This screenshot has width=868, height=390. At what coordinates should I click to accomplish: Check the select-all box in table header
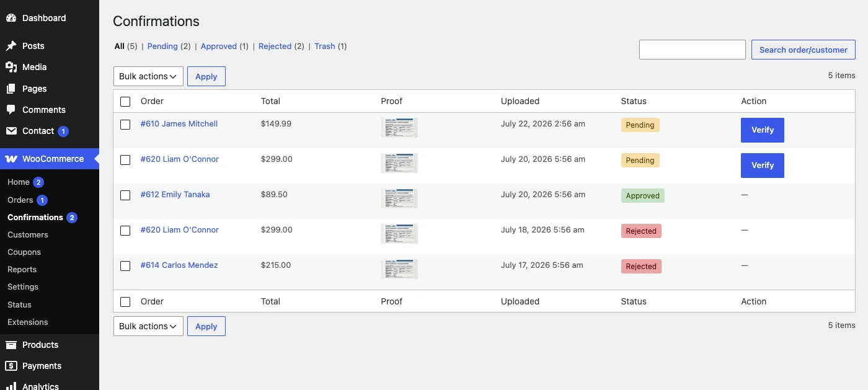pyautogui.click(x=125, y=102)
